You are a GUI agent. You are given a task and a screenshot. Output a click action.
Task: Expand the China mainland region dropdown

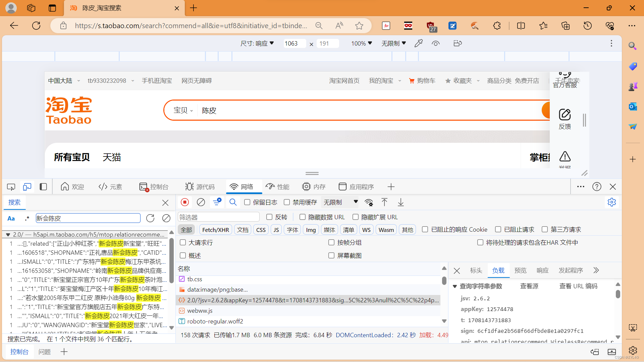pyautogui.click(x=64, y=81)
